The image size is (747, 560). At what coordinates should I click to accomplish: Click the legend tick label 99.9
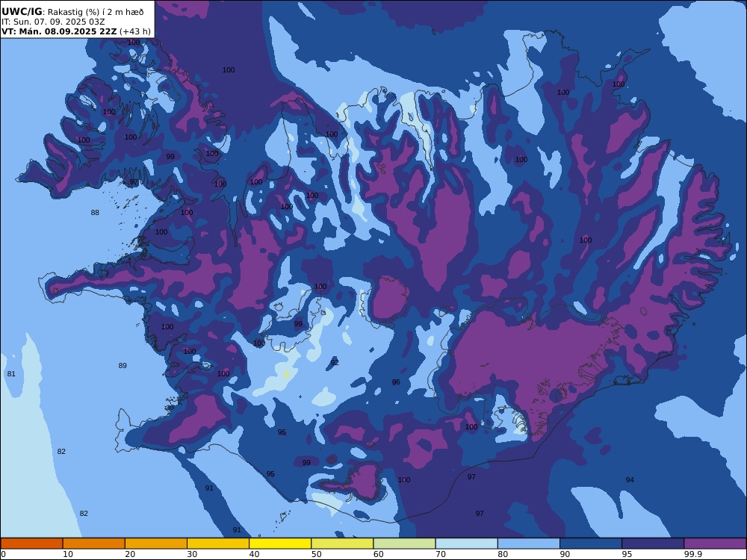pos(692,554)
